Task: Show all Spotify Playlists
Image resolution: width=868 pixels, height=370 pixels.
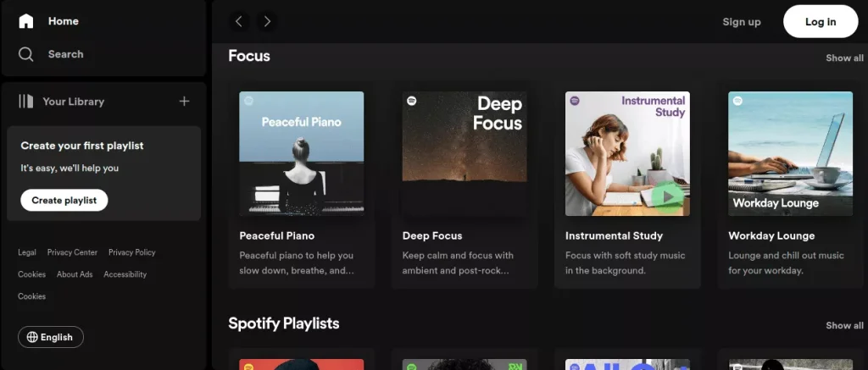Action: (844, 325)
